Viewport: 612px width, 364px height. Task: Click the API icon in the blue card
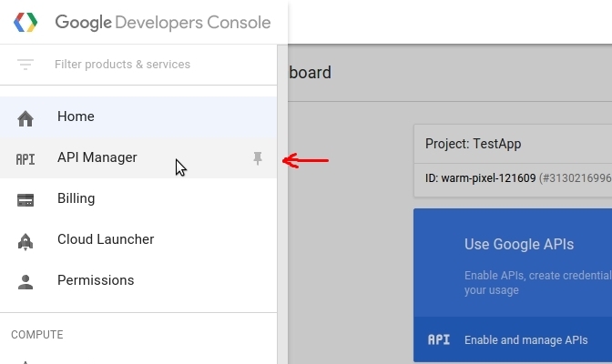439,340
